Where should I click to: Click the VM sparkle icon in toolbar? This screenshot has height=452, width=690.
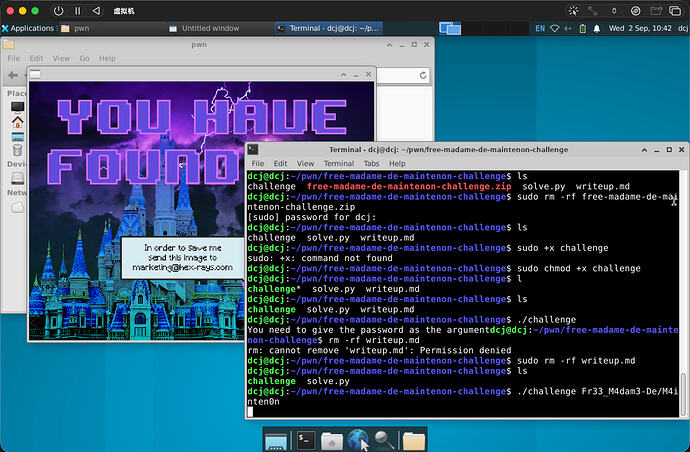point(573,11)
